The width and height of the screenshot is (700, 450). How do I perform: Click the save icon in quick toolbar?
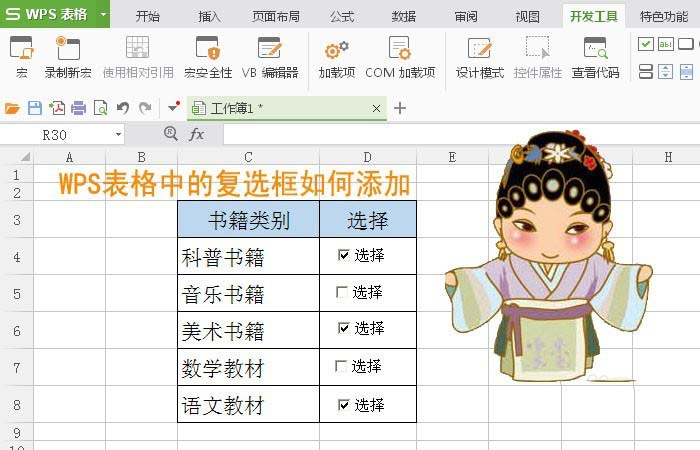click(x=35, y=108)
